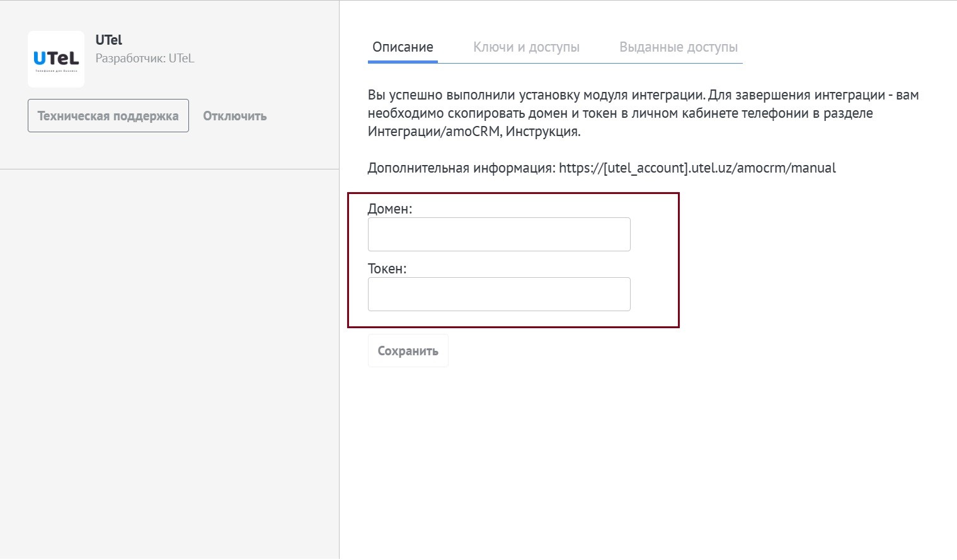Click the UTeL logo thumbnail
The image size is (957, 560).
(x=56, y=59)
